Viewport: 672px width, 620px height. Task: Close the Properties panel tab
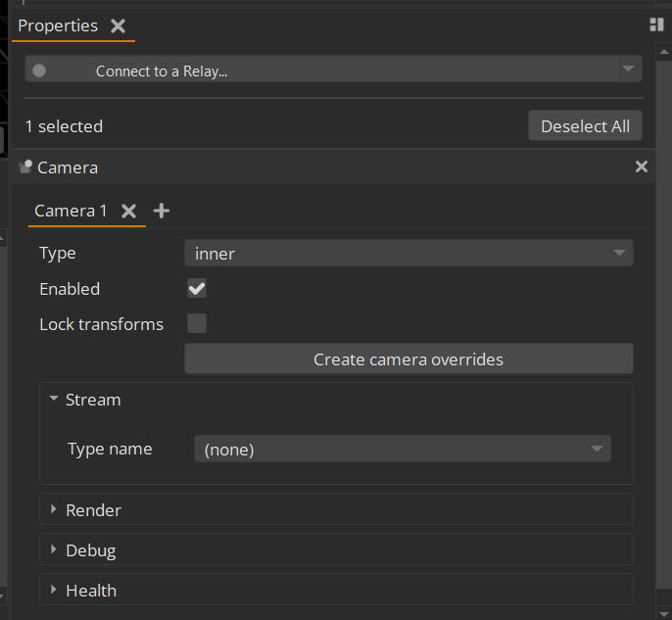point(118,26)
